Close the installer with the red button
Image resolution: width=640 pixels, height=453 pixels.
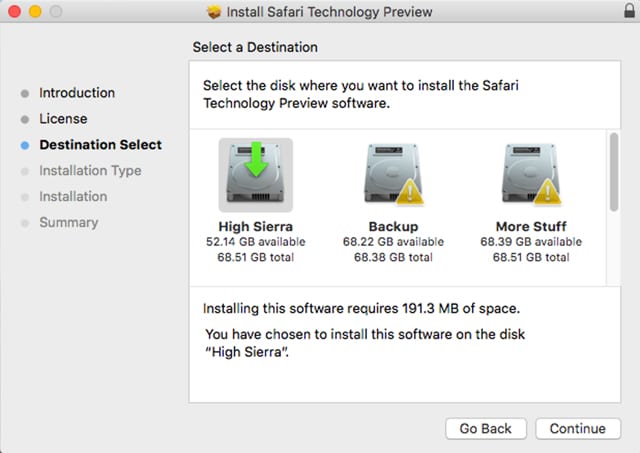click(13, 12)
